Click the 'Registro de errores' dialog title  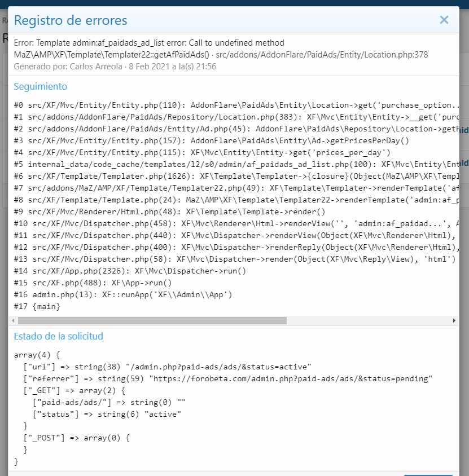click(x=71, y=21)
